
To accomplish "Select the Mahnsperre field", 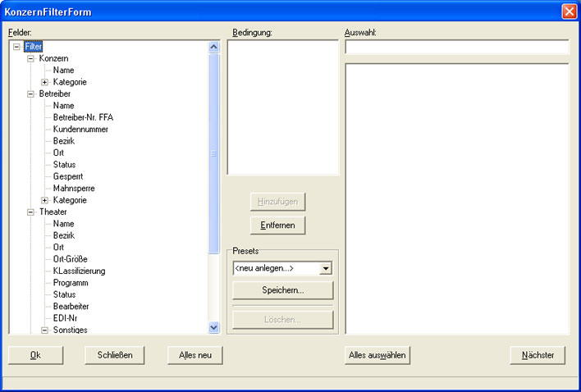I will tap(74, 189).
